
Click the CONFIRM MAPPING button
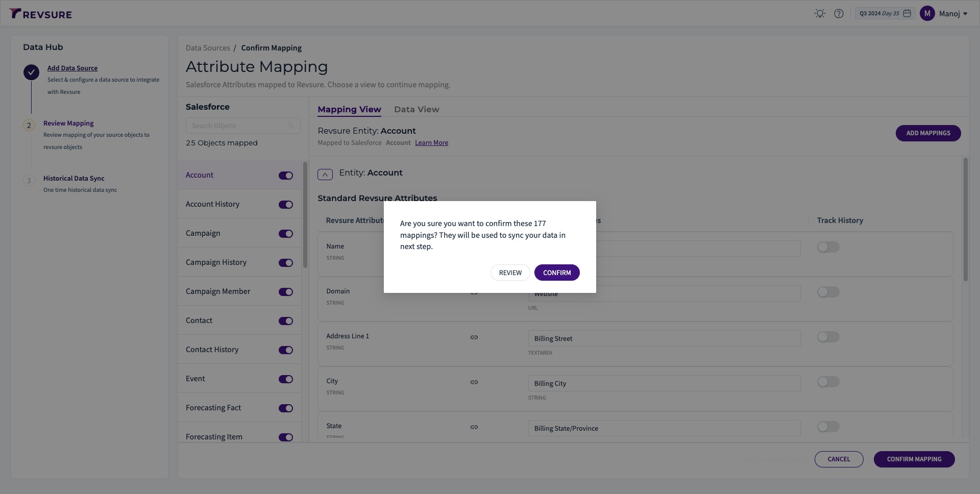[914, 459]
